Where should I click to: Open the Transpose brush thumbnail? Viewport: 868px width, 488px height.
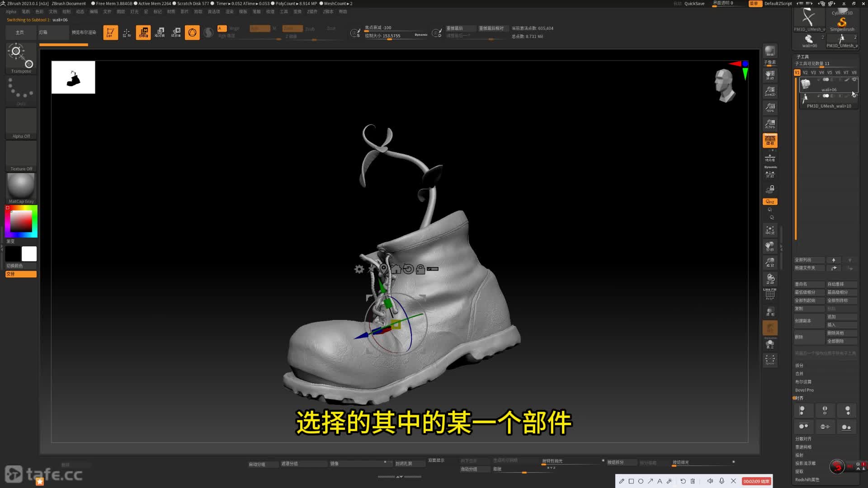(x=21, y=58)
